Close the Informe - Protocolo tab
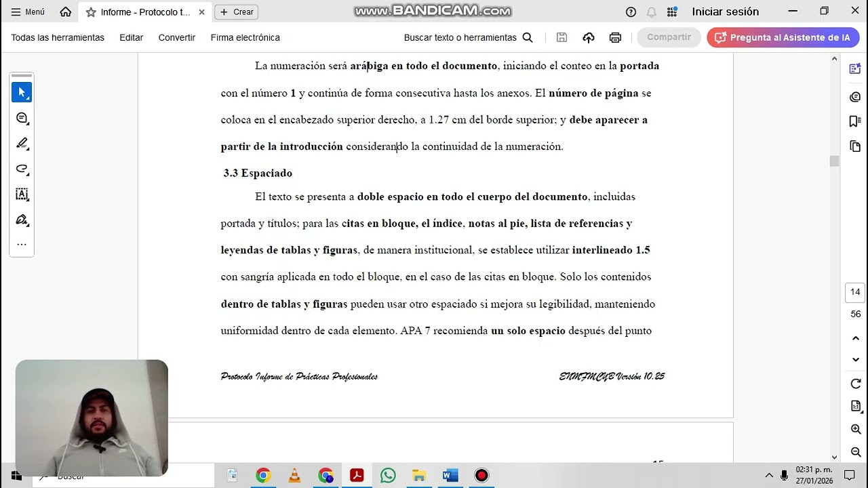Screen dimensions: 868x488 point(201,12)
